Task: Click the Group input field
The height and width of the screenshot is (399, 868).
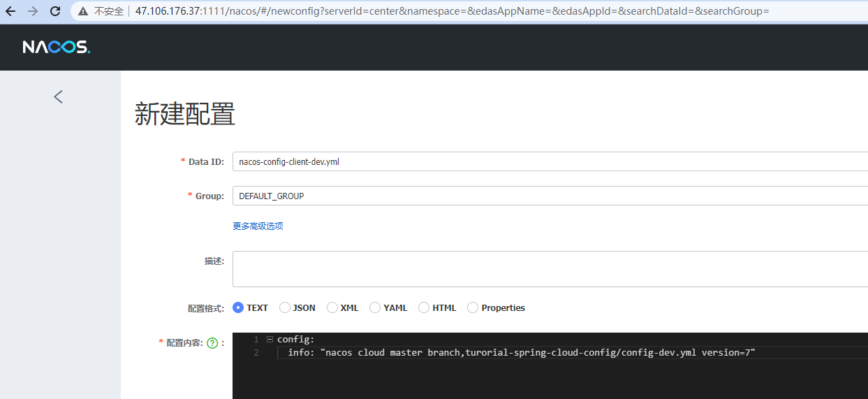Action: (550, 196)
